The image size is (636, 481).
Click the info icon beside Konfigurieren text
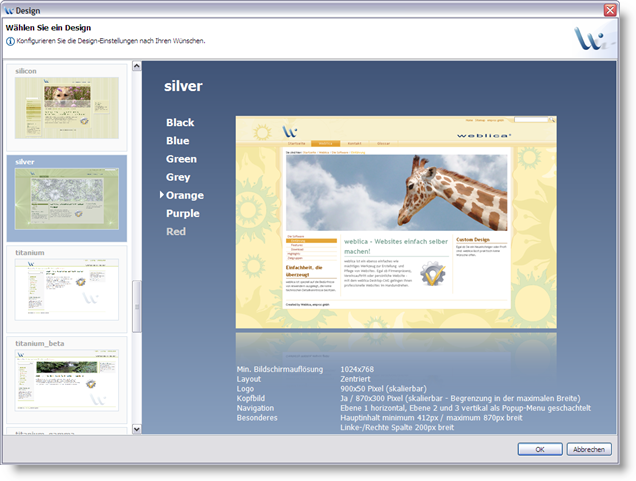point(10,41)
